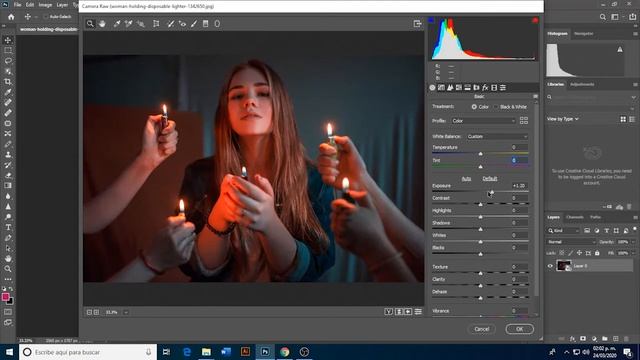Open the Image menu
The width and height of the screenshot is (640, 360).
[45, 5]
